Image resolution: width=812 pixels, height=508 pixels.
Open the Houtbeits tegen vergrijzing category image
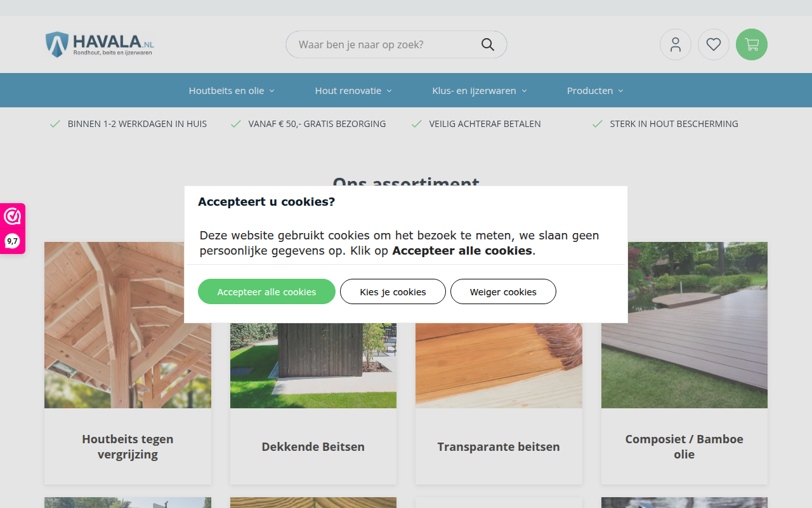(x=128, y=325)
